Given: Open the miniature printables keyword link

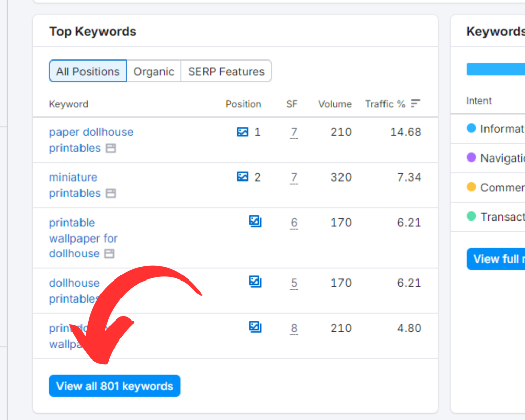Looking at the screenshot, I should click(73, 177).
